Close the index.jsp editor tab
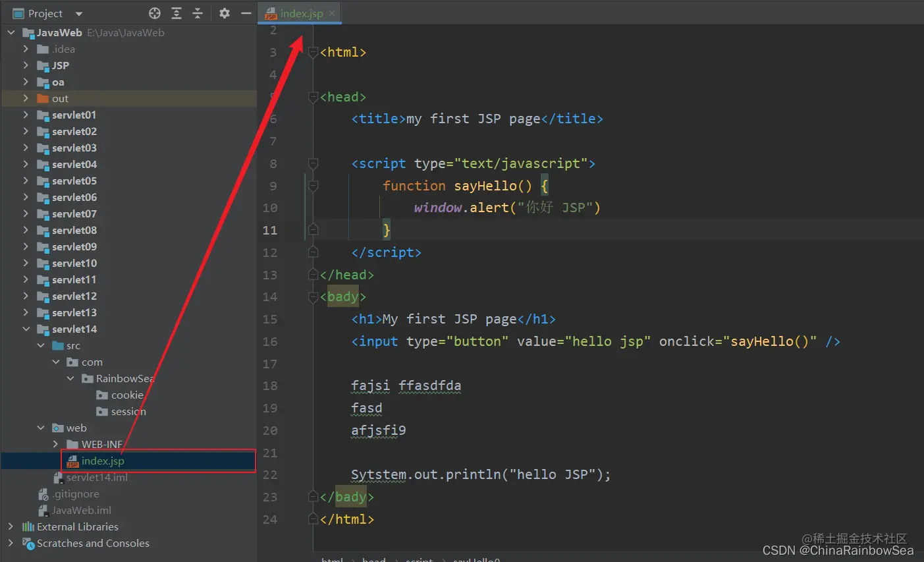Screen dimensions: 924x562 (x=332, y=13)
